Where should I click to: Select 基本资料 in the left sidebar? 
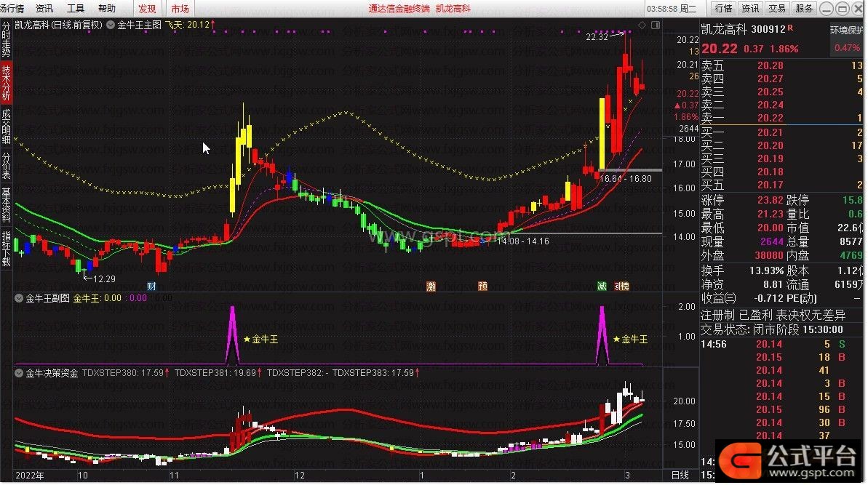6,204
